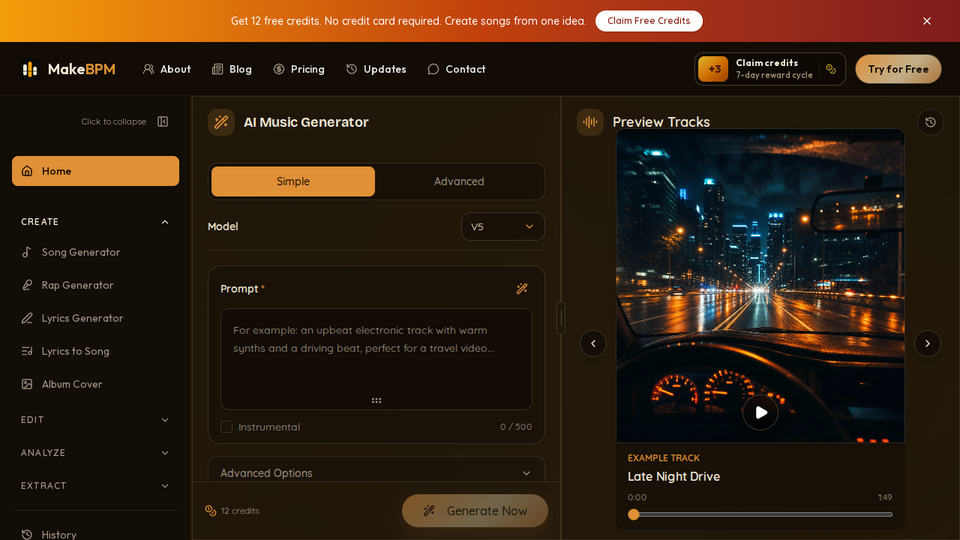Dismiss the promo banner
This screenshot has height=540, width=960.
926,21
